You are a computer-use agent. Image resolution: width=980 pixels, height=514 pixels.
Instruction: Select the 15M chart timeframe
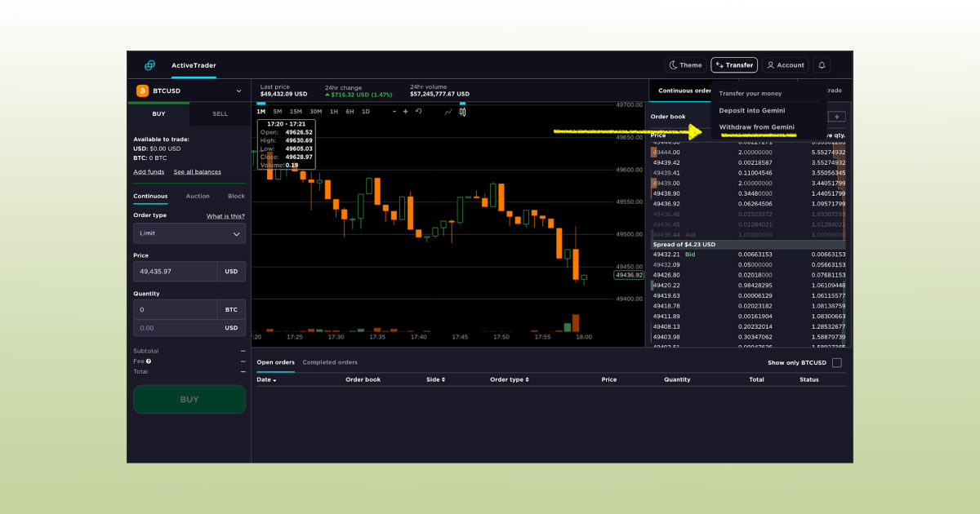(296, 112)
